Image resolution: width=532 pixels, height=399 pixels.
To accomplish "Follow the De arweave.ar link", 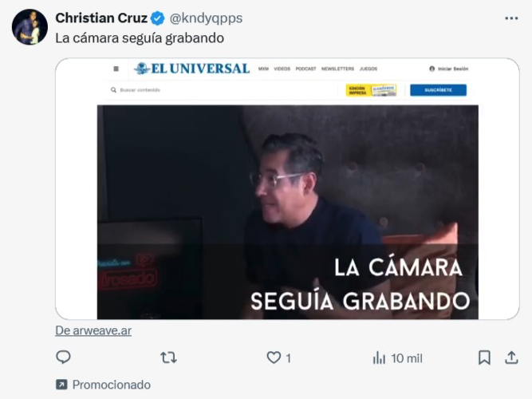I will 93,330.
